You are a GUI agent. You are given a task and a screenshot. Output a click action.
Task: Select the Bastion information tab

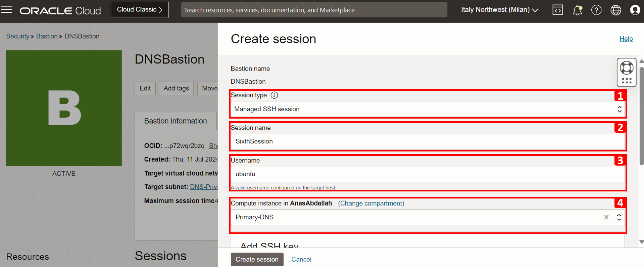click(x=176, y=121)
